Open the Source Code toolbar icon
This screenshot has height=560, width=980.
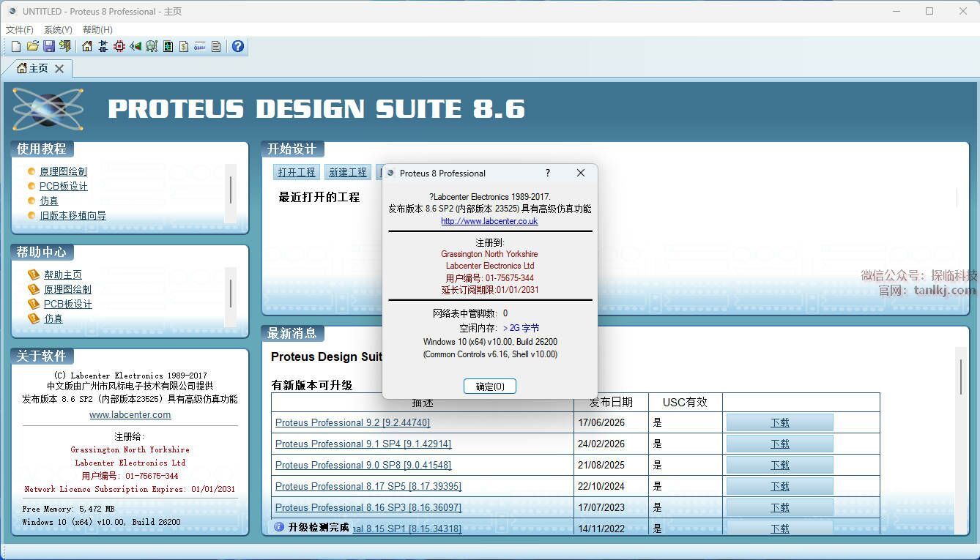200,46
